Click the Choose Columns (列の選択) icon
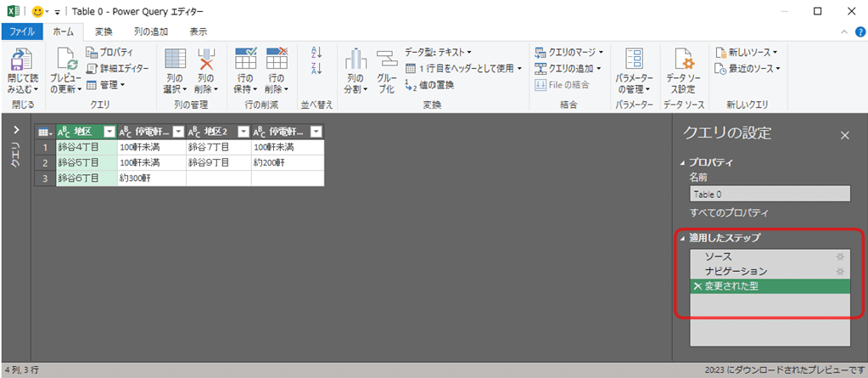The width and height of the screenshot is (868, 378). [x=175, y=59]
